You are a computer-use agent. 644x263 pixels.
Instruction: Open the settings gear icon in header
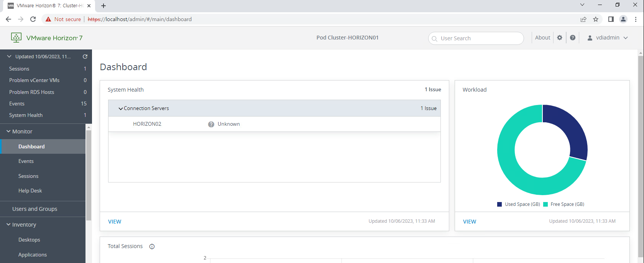pos(560,38)
